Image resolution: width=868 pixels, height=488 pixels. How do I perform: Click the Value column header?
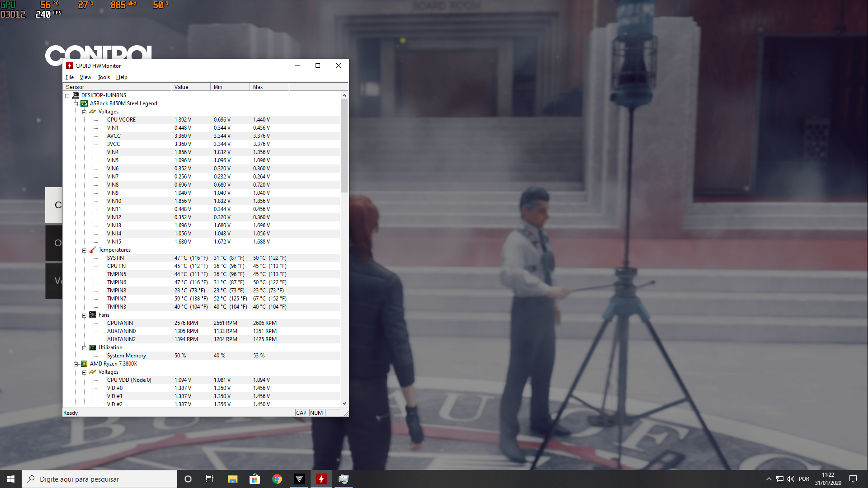191,87
